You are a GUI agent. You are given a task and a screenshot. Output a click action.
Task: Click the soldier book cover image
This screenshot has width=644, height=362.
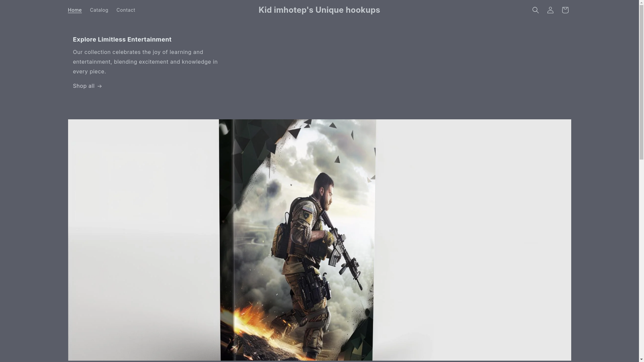319,240
